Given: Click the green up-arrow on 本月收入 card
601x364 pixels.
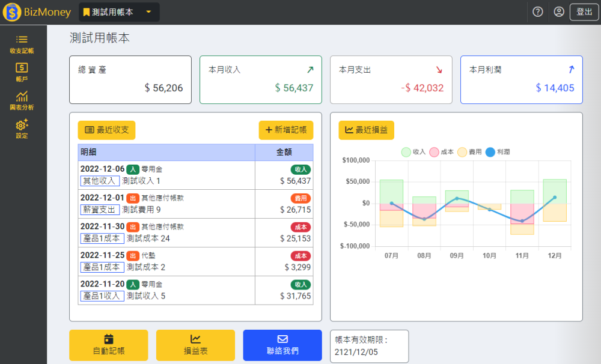Looking at the screenshot, I should 310,69.
